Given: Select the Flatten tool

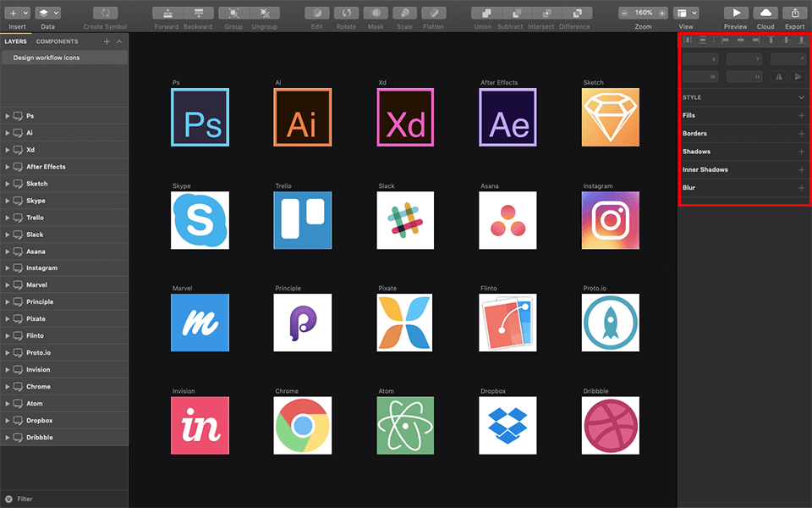Looking at the screenshot, I should coord(434,14).
